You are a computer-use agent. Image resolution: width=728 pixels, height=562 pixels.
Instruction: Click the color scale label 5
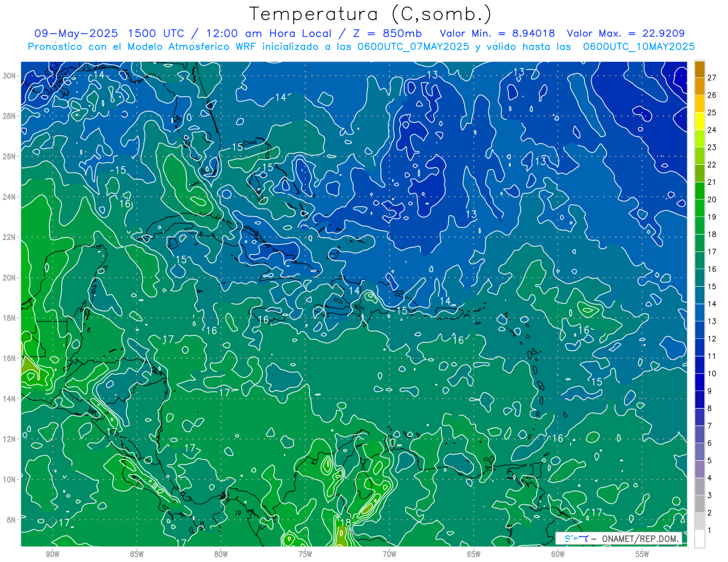coord(710,461)
